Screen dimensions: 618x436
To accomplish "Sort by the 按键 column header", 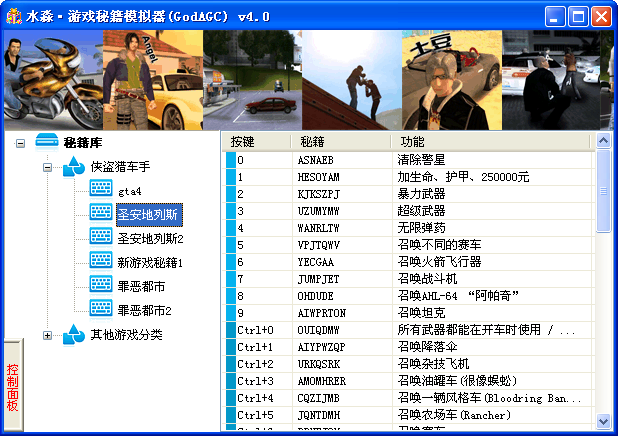I will point(256,142).
